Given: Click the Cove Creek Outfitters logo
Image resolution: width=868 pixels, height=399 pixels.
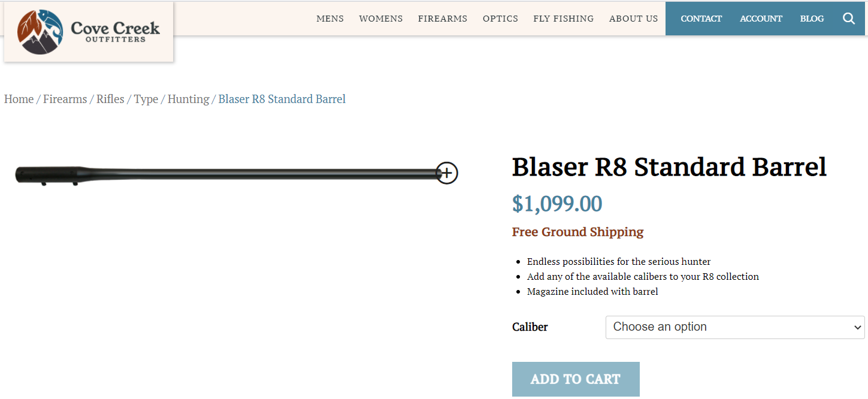Looking at the screenshot, I should click(x=89, y=32).
